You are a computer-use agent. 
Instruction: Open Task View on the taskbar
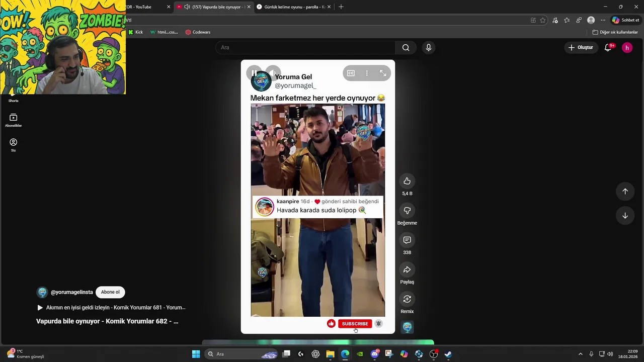coord(286,354)
